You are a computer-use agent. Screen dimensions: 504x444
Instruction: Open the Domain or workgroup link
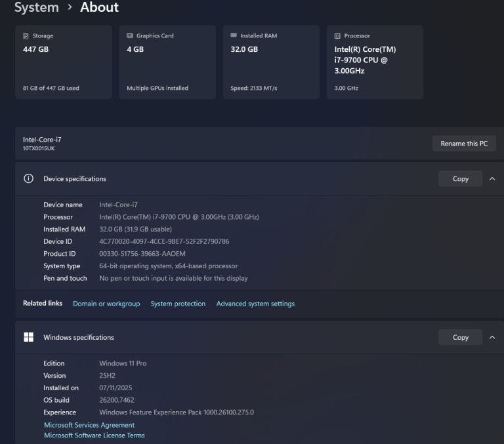106,304
